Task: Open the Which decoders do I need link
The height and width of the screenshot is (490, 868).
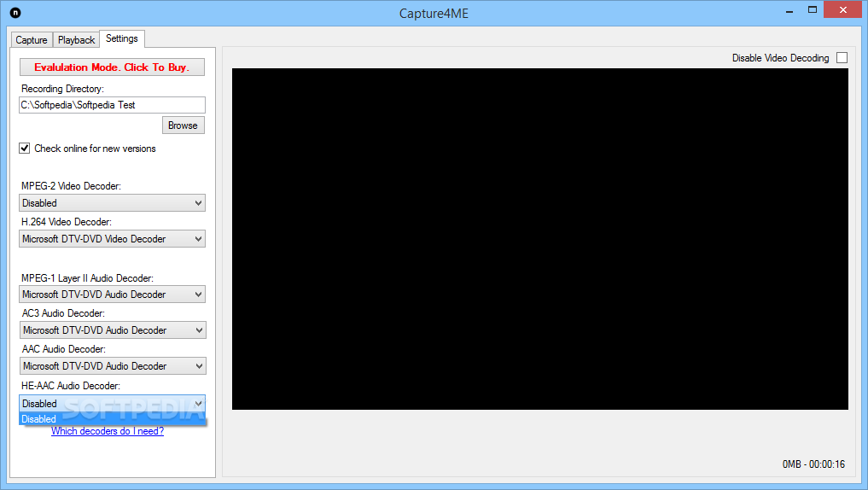Action: point(108,431)
